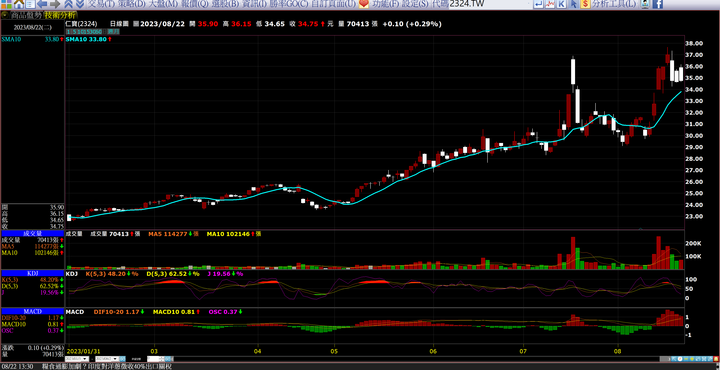Click the blue back arrow
The height and width of the screenshot is (370, 720).
42,4
